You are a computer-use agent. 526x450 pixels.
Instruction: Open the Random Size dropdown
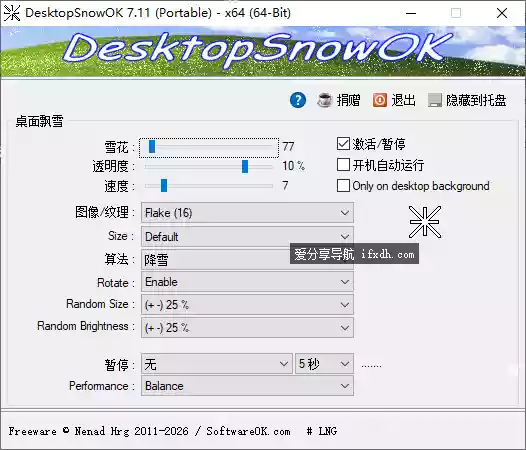click(247, 305)
